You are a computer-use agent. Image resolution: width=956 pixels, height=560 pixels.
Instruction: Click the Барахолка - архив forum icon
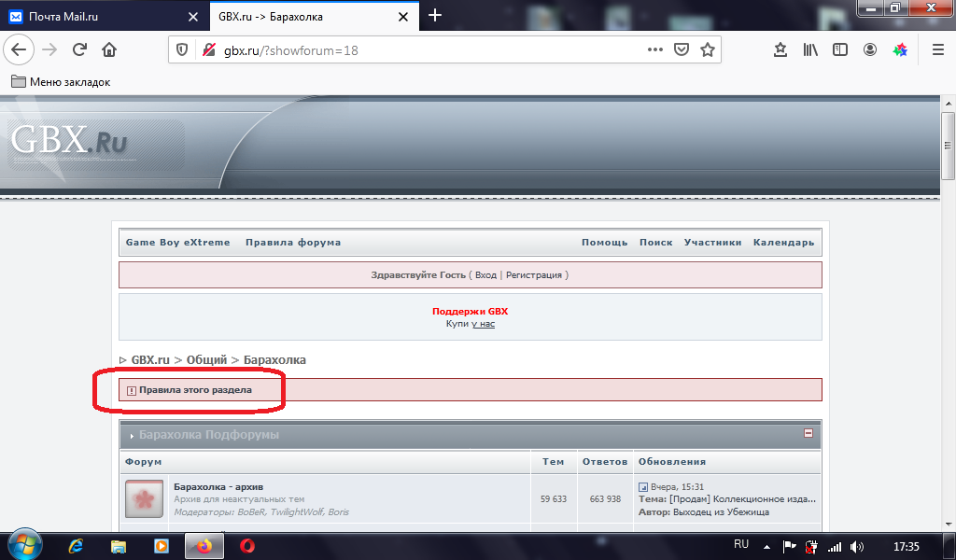pos(145,499)
